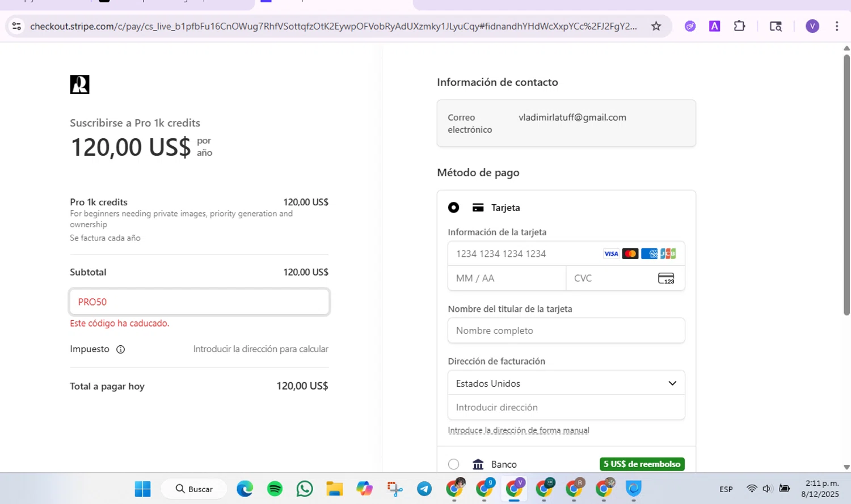
Task: Click the Impuesto info icon
Action: [x=120, y=349]
